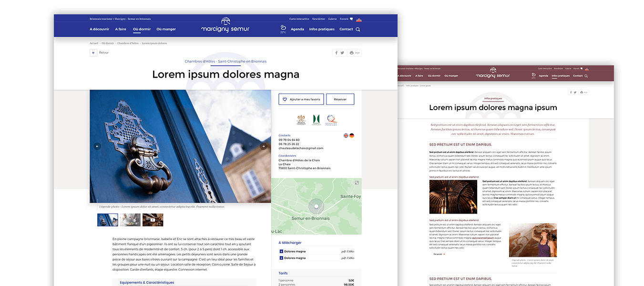Image resolution: width=644 pixels, height=286 pixels.
Task: Expand the map to fullscreen
Action: (357, 183)
